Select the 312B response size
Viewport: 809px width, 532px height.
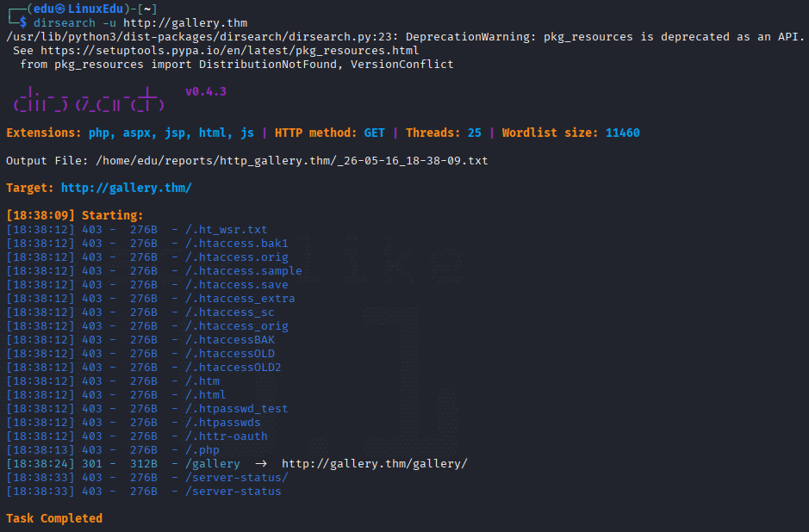[x=143, y=464]
